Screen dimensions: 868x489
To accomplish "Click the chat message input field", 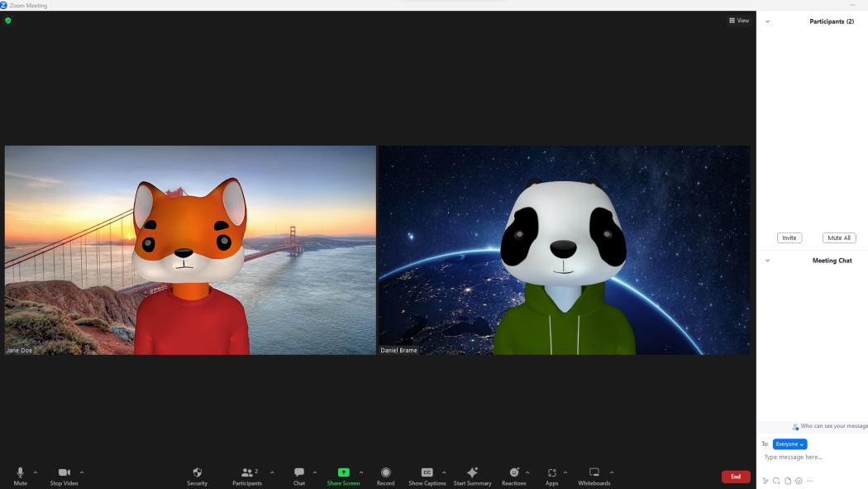I will [810, 458].
